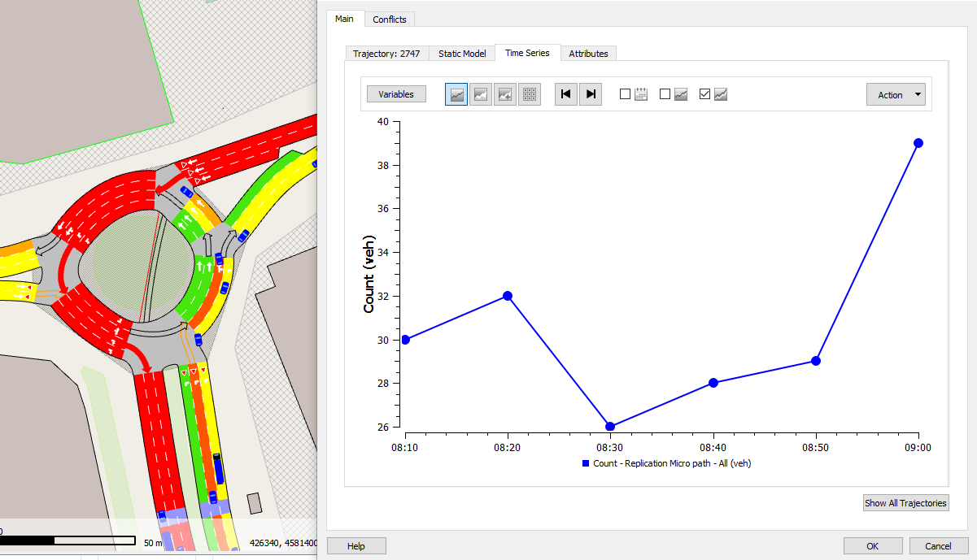Click the calendar icon next to its checkbox
Image resolution: width=977 pixels, height=560 pixels.
pos(641,93)
